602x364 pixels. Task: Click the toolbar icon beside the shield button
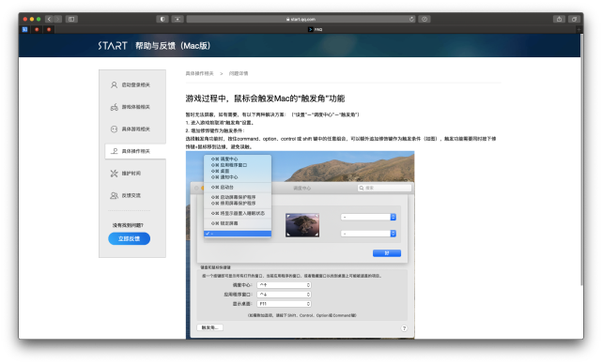click(x=178, y=19)
